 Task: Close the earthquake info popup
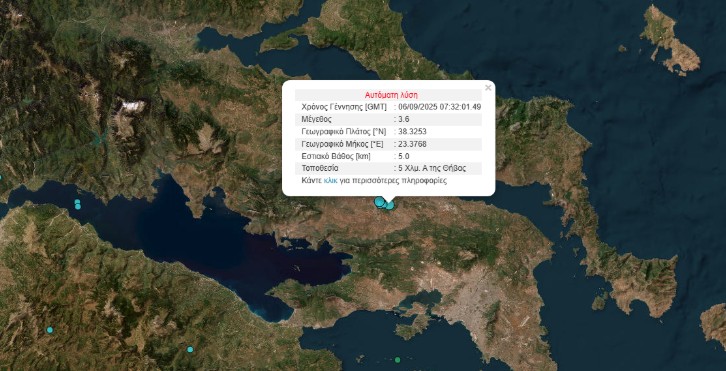[488, 88]
